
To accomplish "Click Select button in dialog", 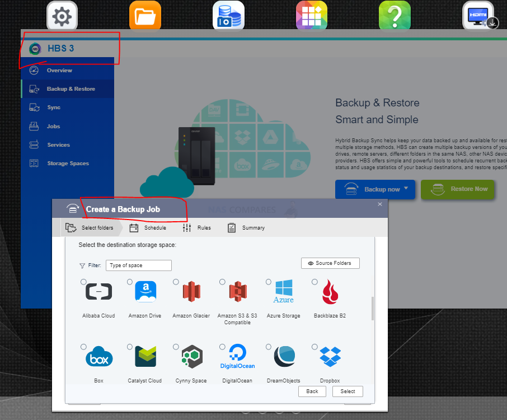I will click(348, 391).
